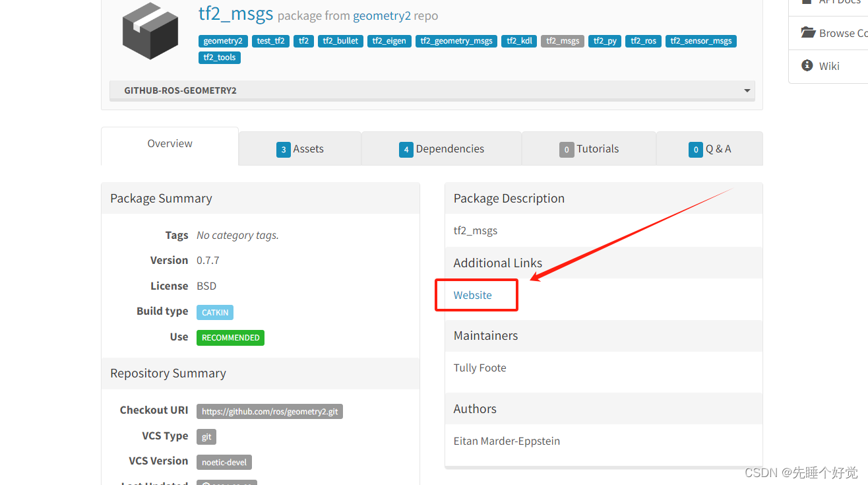868x485 pixels.
Task: Open the Assets tab
Action: [300, 149]
